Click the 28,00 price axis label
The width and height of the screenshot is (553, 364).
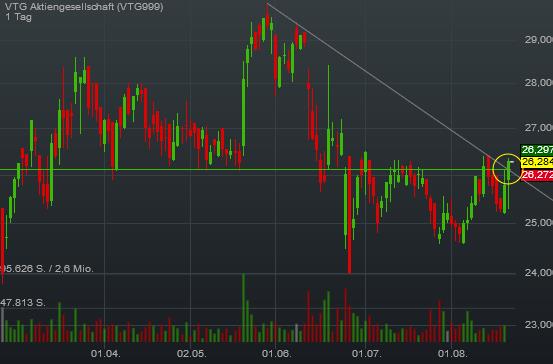coord(539,83)
